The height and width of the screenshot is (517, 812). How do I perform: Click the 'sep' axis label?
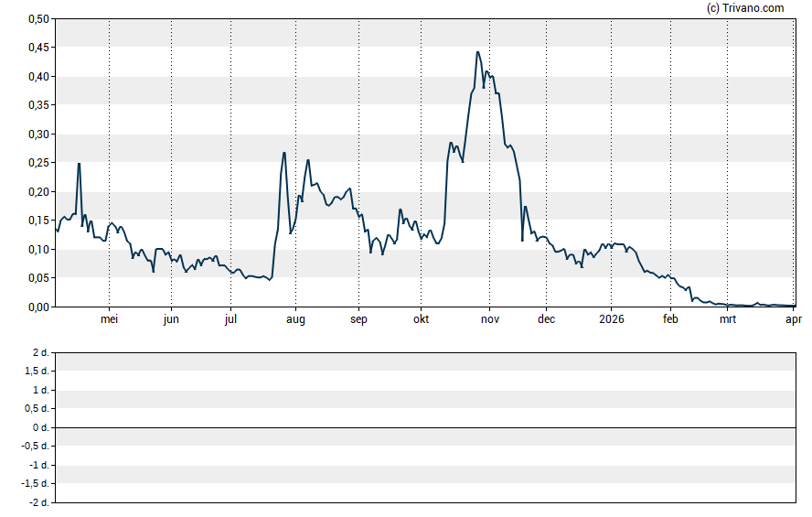click(x=358, y=319)
